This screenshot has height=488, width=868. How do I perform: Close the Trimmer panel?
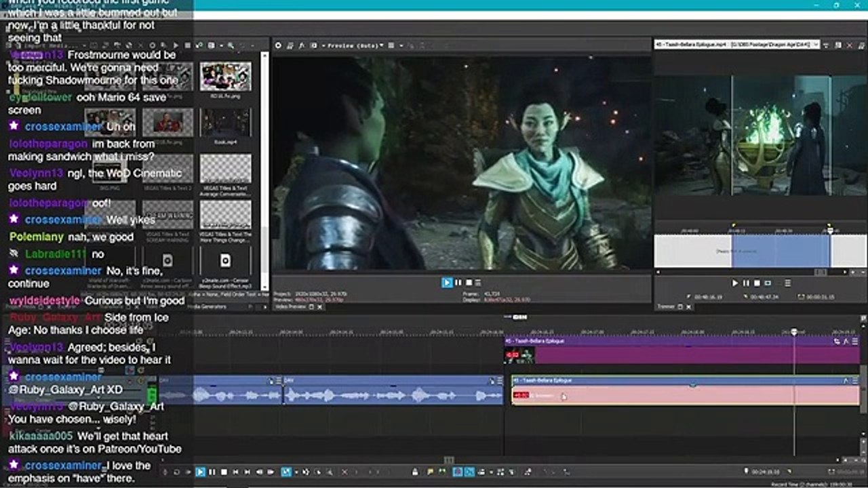(x=689, y=307)
